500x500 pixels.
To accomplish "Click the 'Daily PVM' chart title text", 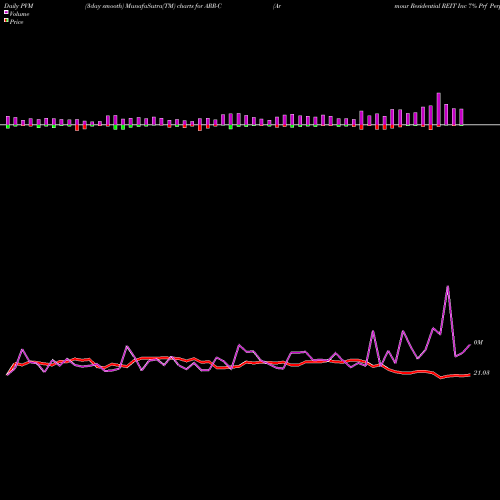I will pyautogui.click(x=19, y=6).
